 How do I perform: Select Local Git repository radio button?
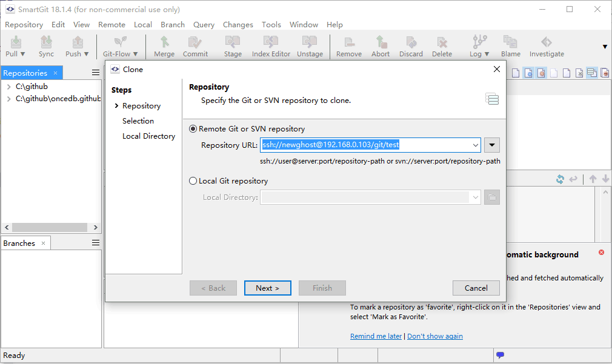pos(193,181)
